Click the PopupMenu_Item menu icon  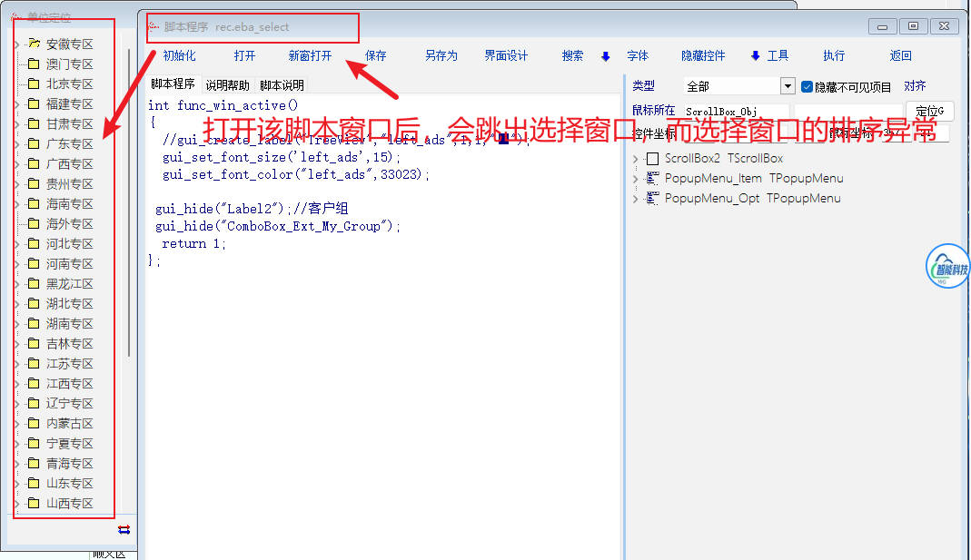(652, 179)
